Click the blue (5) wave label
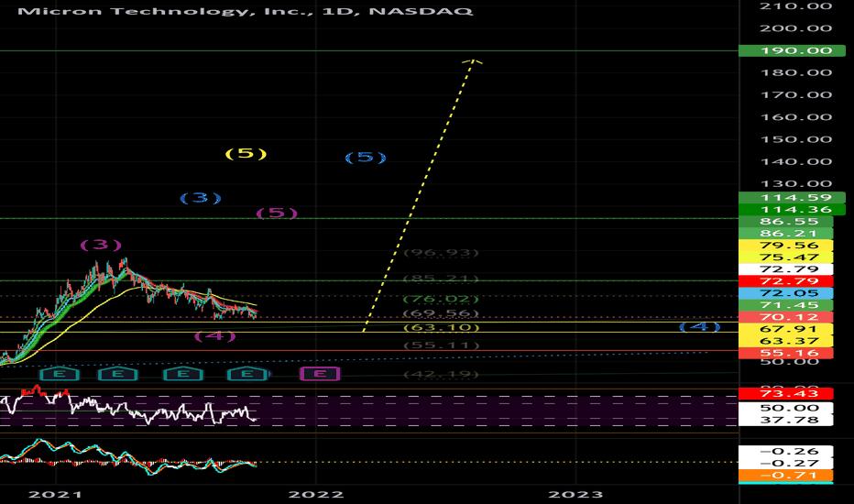Viewport: 854px width, 504px height. pyautogui.click(x=366, y=158)
